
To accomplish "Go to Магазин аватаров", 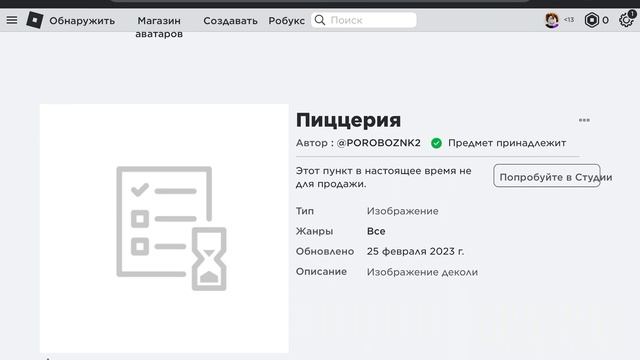I will pyautogui.click(x=159, y=27).
